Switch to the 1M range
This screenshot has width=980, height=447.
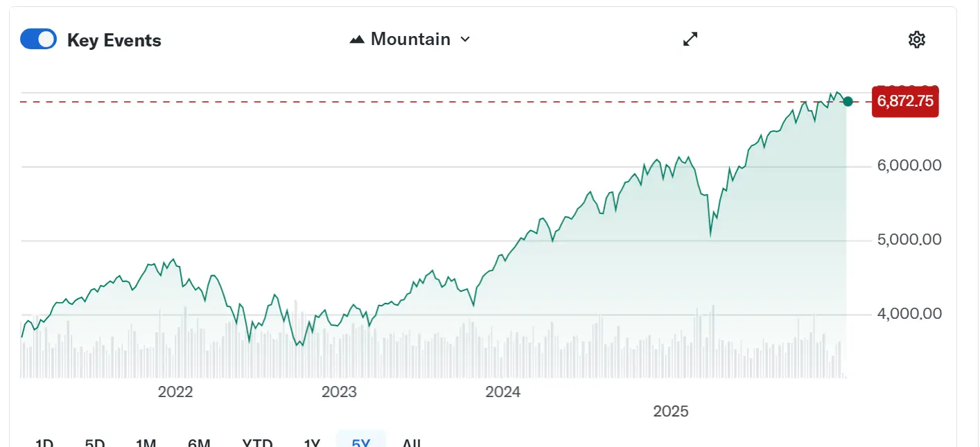pos(146,443)
